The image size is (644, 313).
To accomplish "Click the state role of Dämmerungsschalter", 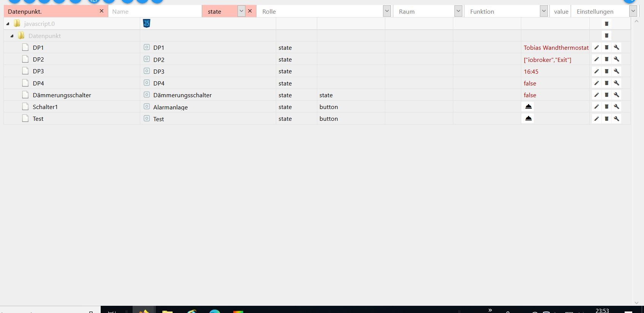I will (326, 95).
